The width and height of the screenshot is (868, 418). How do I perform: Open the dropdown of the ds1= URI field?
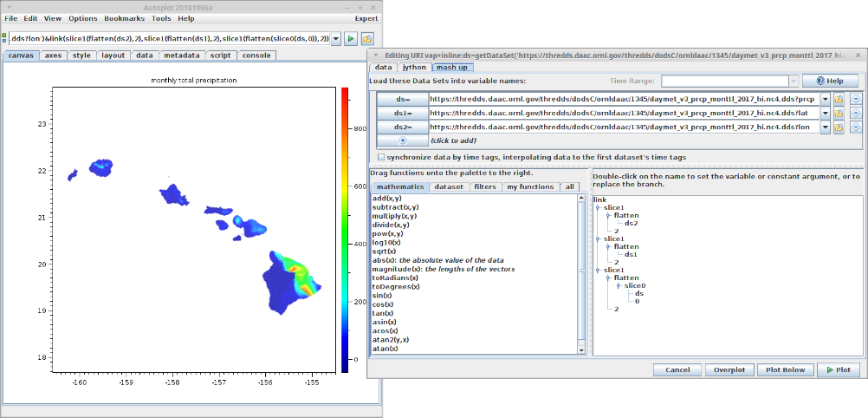[826, 113]
